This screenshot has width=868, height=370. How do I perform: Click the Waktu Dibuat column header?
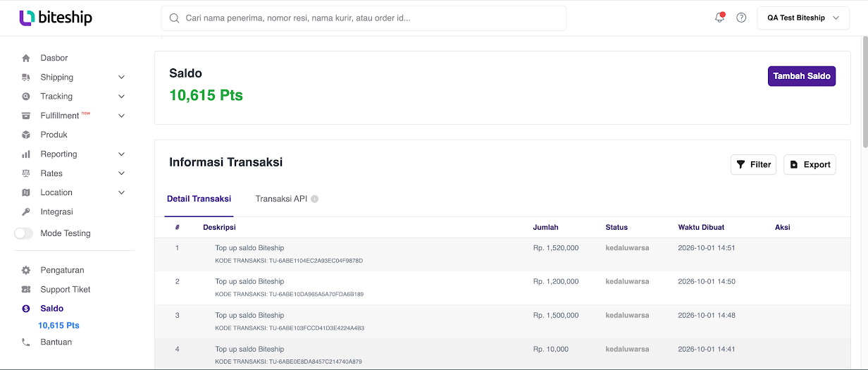tap(701, 228)
